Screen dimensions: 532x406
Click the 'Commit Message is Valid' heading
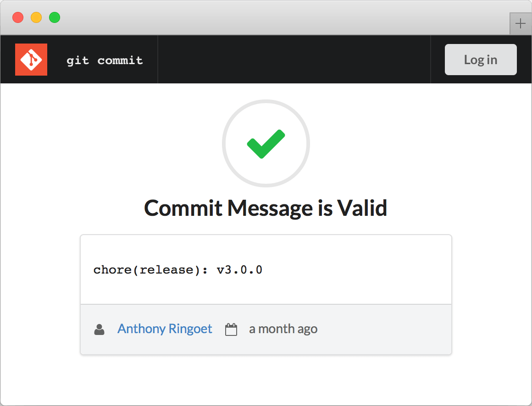pos(266,208)
